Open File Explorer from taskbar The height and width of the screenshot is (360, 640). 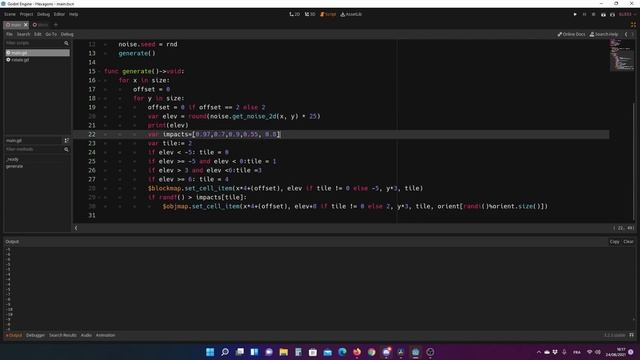pyautogui.click(x=284, y=352)
